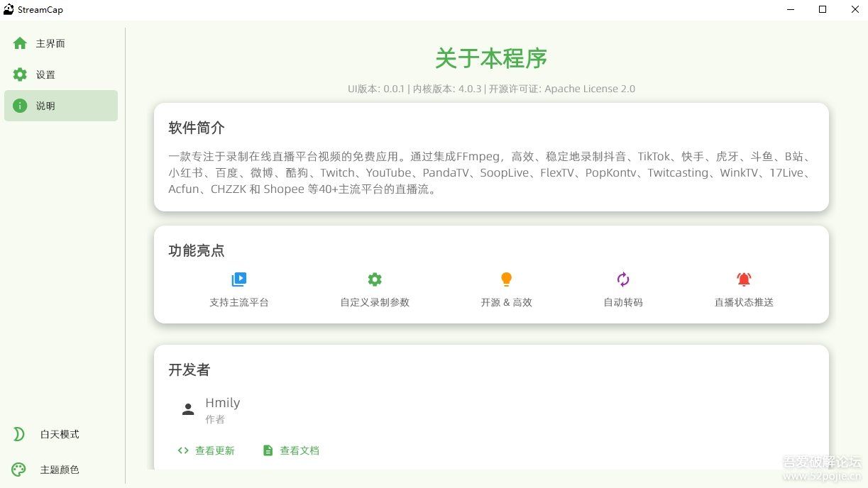The height and width of the screenshot is (488, 868).
Task: Minimize the StreamCap window
Action: tap(791, 10)
